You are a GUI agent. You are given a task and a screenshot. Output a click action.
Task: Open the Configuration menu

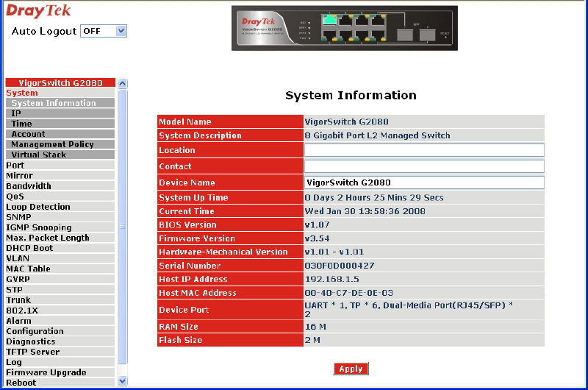point(60,331)
